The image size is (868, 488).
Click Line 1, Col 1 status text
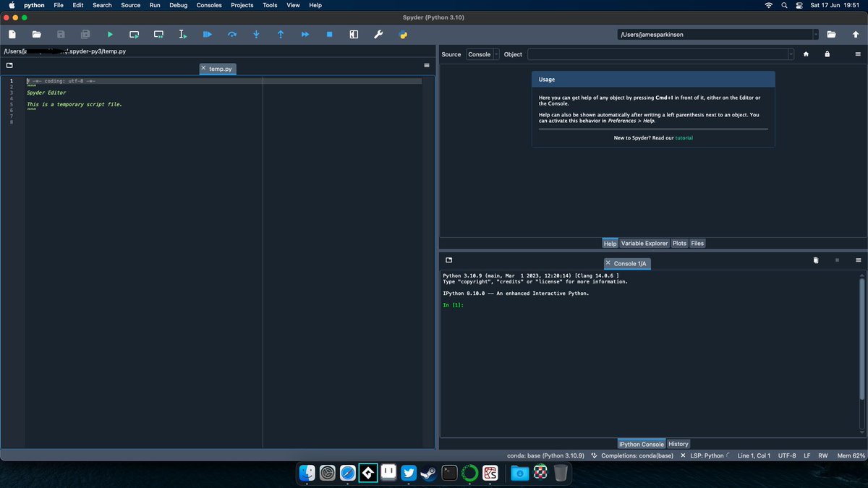[754, 455]
